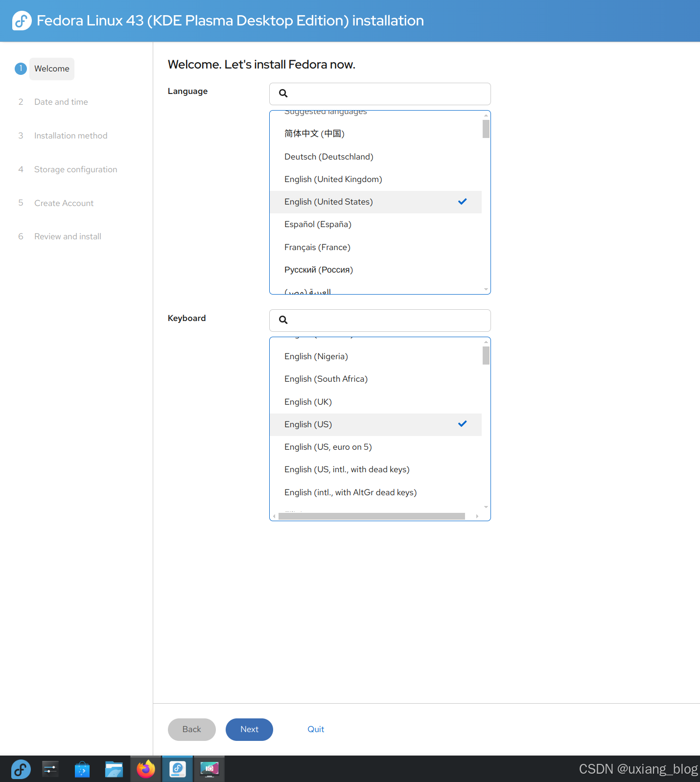The height and width of the screenshot is (782, 700).
Task: Click the Keyboard search field
Action: pos(380,321)
